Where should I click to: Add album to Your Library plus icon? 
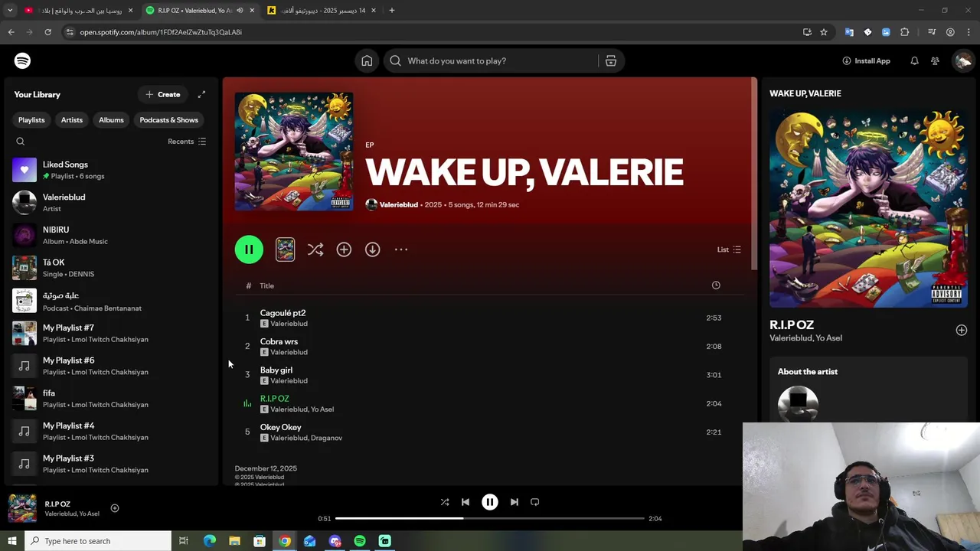click(x=344, y=249)
